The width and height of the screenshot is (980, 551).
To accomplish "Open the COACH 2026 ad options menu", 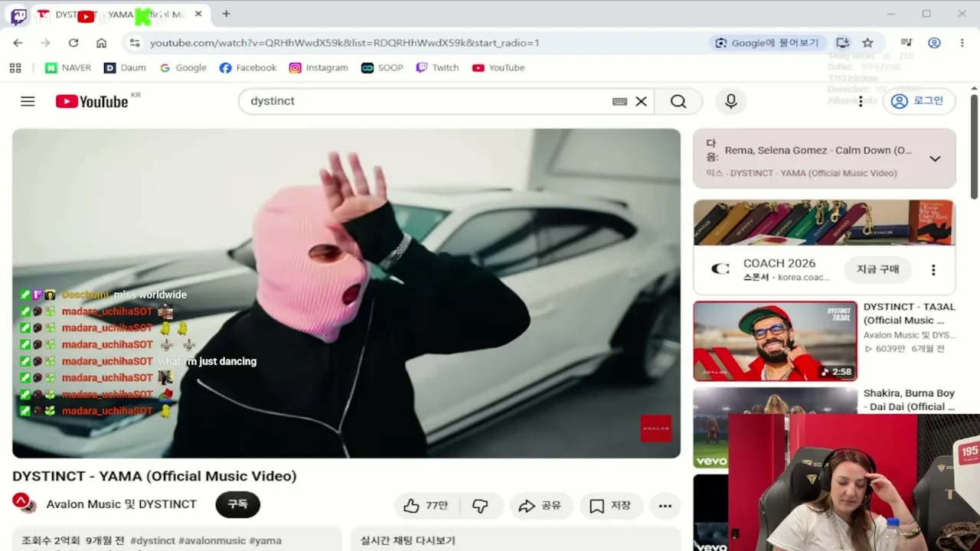I will [933, 270].
